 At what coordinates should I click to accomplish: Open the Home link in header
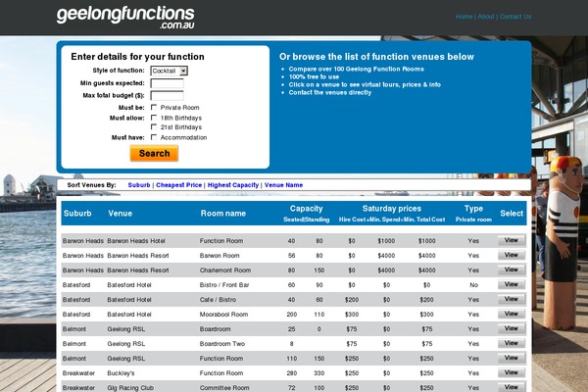pyautogui.click(x=464, y=17)
